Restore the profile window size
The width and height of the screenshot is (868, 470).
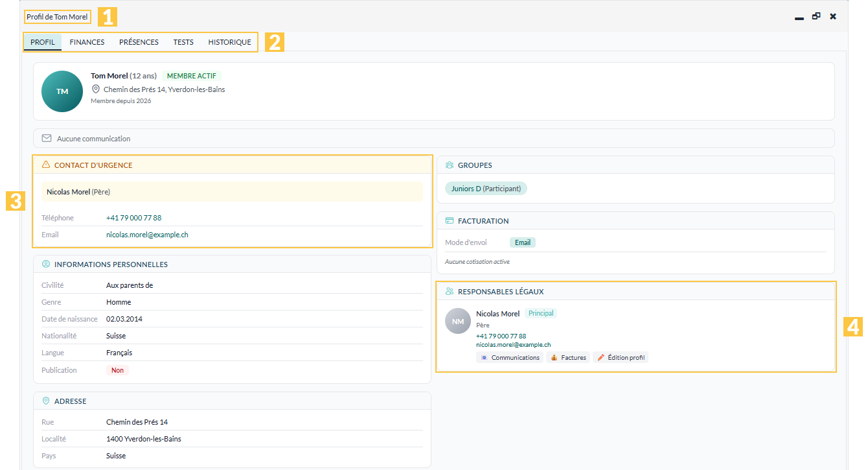tap(816, 16)
